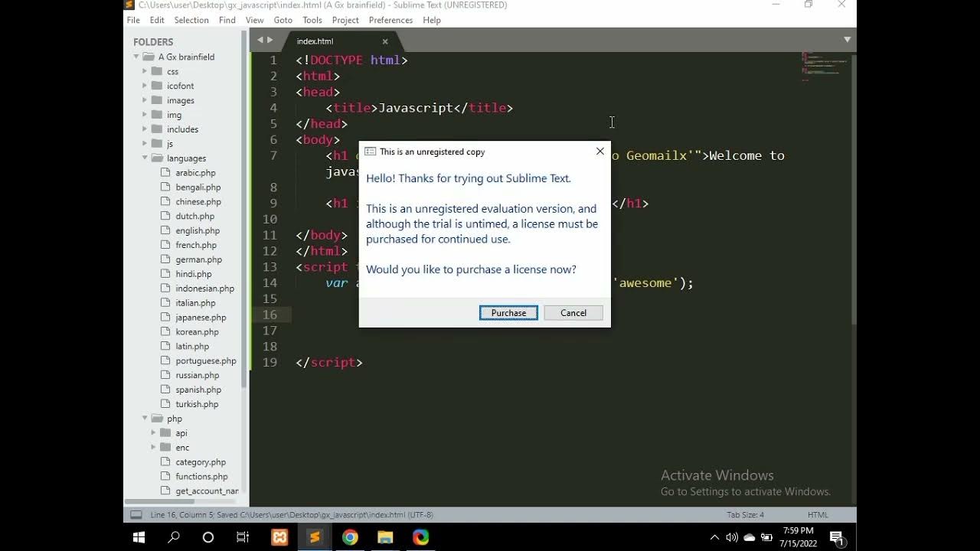Open portuguese.php file

click(206, 361)
